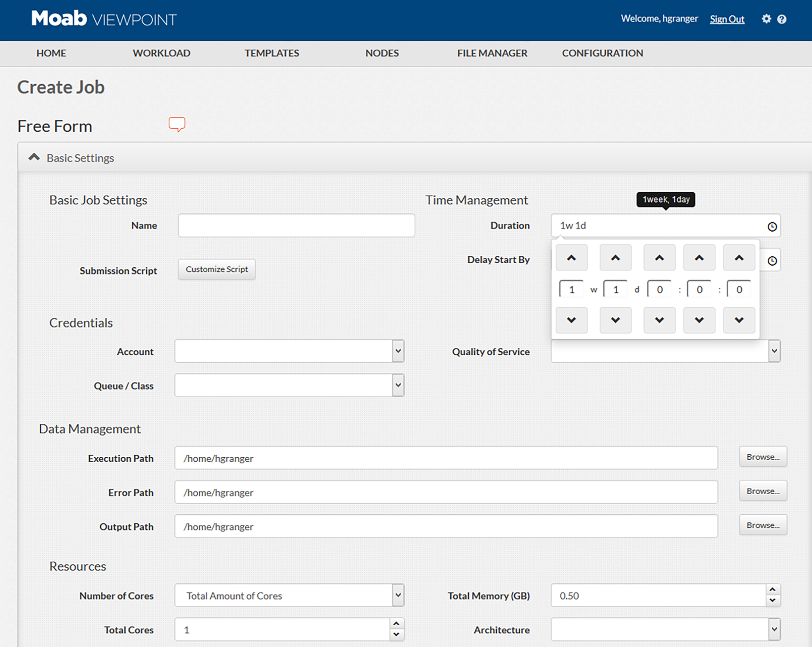Click the orange comment bubble beside Free Form
This screenshot has width=812, height=647.
177,124
